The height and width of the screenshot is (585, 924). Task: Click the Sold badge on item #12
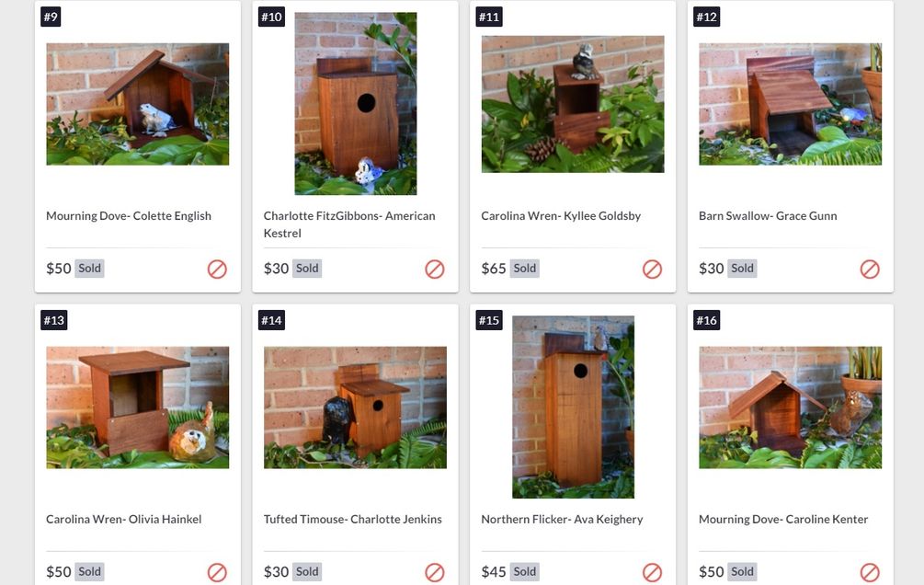click(742, 269)
